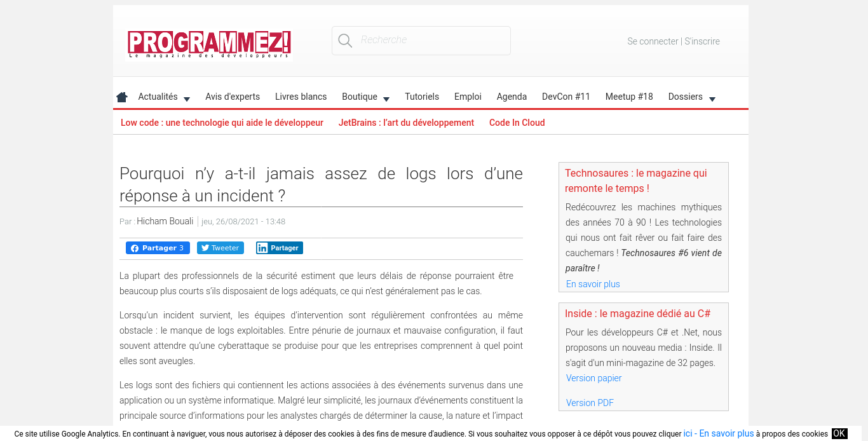Expand the Boutique dropdown arrow
The width and height of the screenshot is (868, 441).
click(x=386, y=99)
